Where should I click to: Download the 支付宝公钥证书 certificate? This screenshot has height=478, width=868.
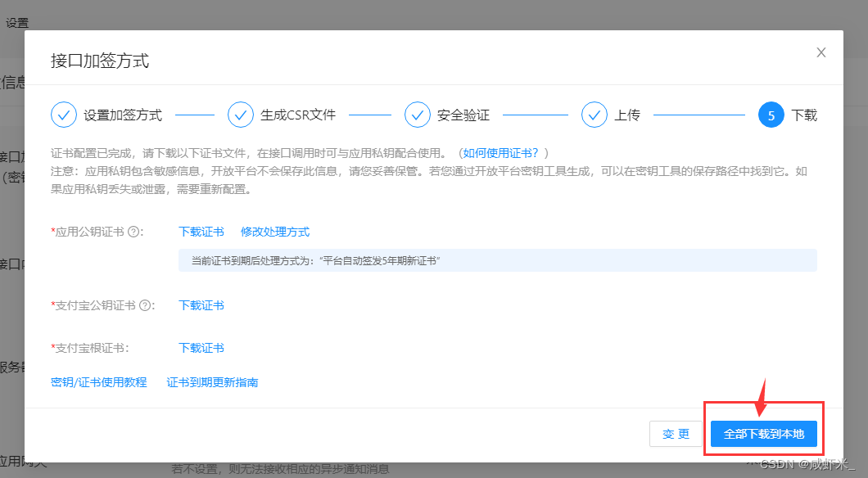(x=201, y=305)
